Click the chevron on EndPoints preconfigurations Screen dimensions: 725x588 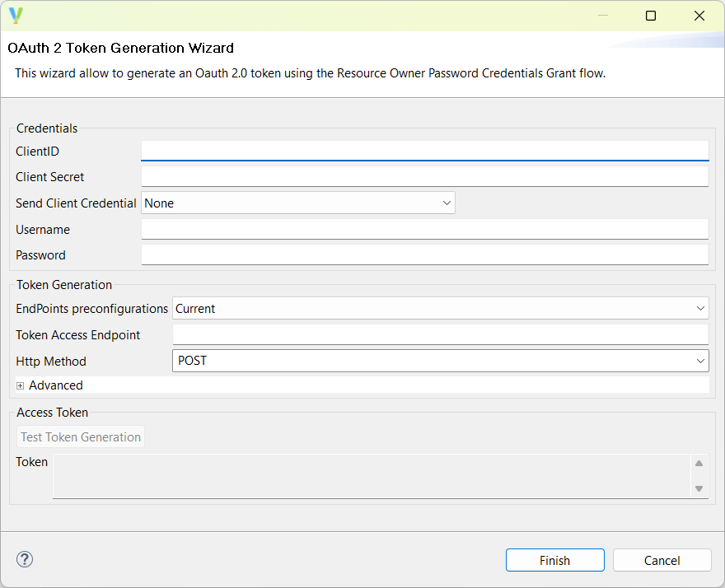699,308
